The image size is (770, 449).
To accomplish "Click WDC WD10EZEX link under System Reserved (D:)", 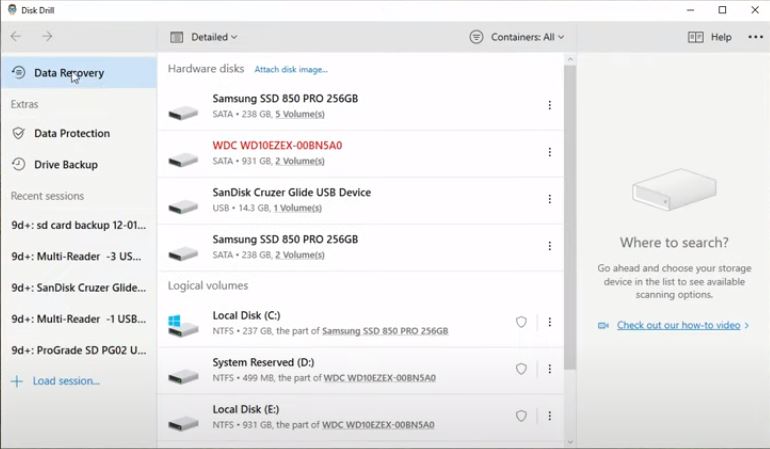I will [x=380, y=378].
